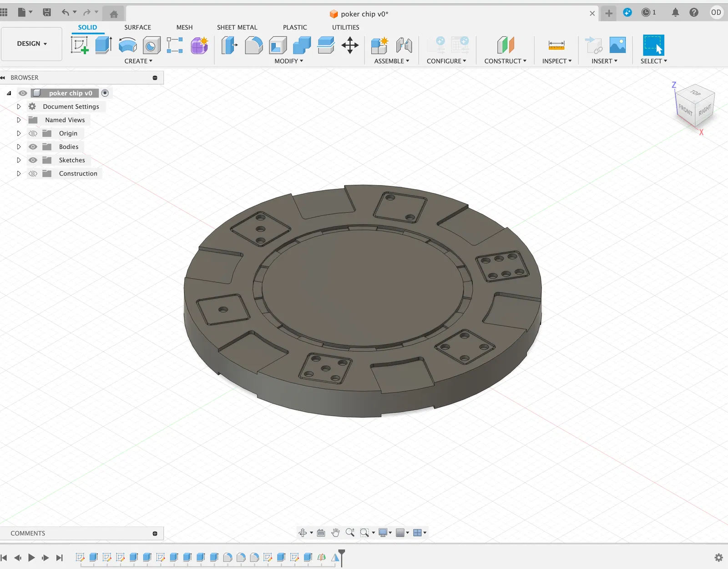Click the MODIFY menu label
Screen dimensions: 728x569
288,61
